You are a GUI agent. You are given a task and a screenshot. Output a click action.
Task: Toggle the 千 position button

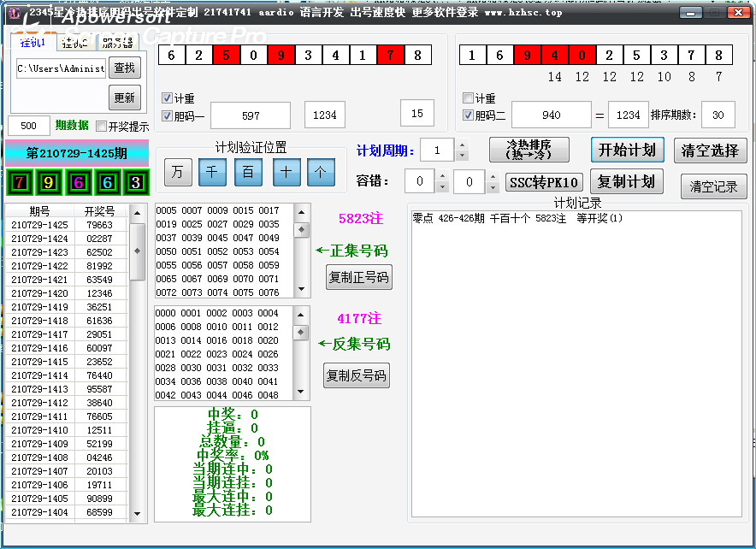pyautogui.click(x=212, y=172)
